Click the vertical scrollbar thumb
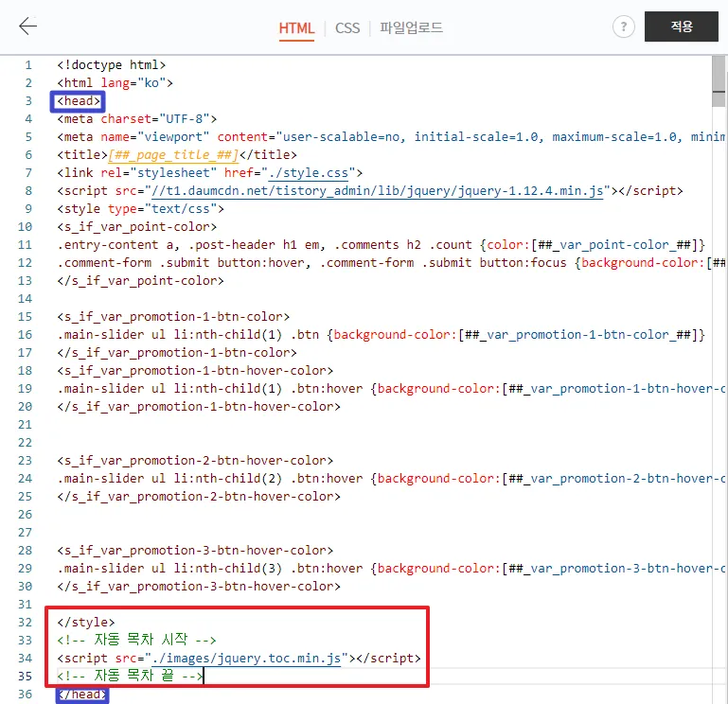The height and width of the screenshot is (704, 728). [719, 81]
